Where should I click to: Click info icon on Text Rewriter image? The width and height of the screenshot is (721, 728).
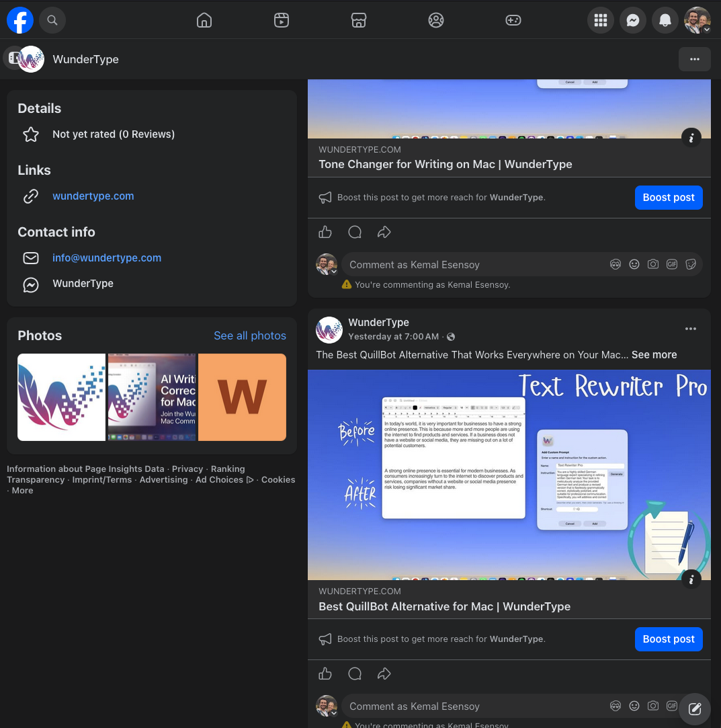point(691,579)
